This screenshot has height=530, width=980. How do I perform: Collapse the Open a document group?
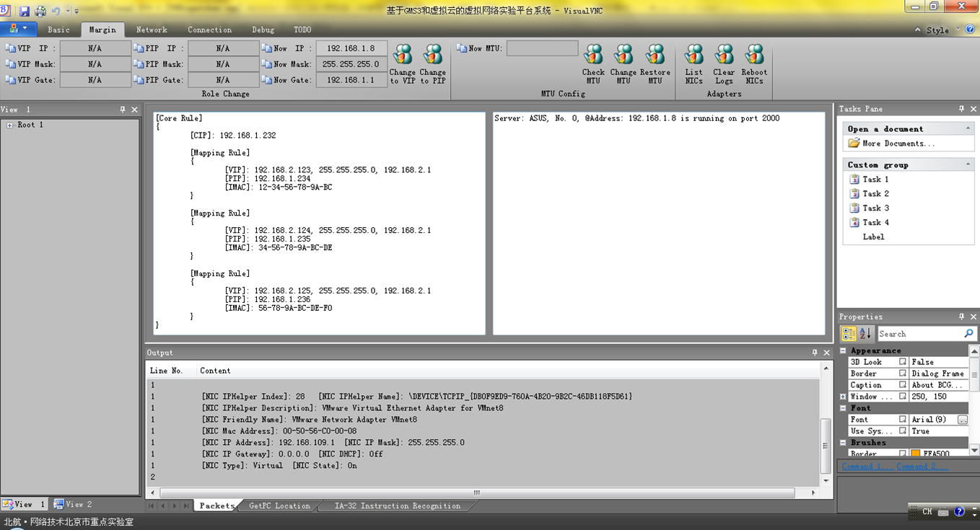pyautogui.click(x=968, y=128)
